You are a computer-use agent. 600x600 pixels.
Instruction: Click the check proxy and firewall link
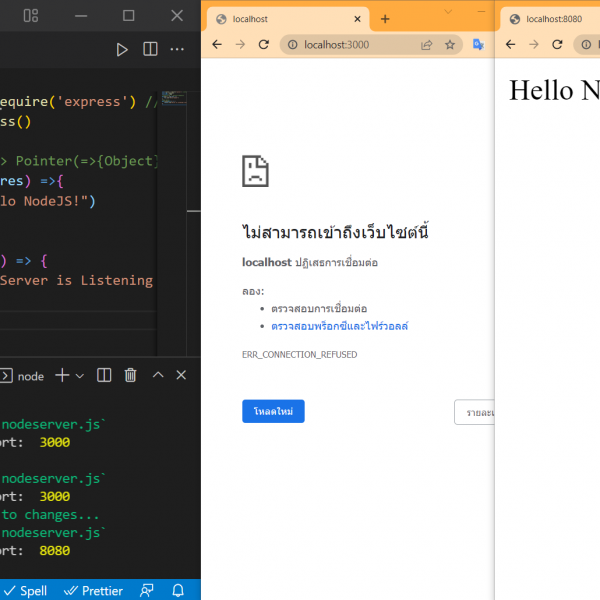tap(339, 326)
